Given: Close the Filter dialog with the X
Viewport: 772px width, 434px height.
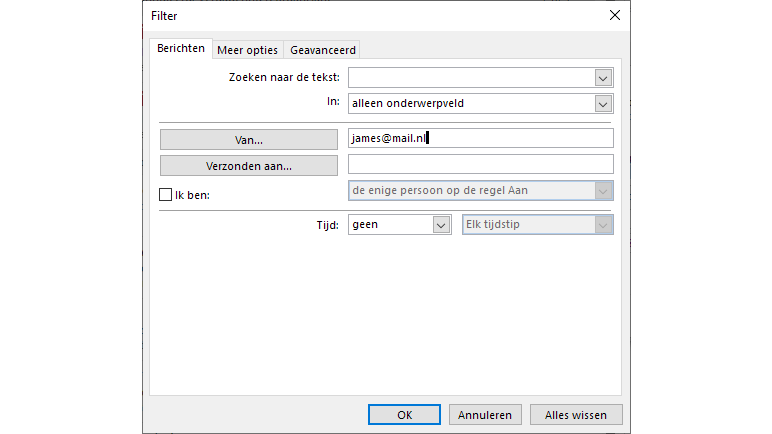Looking at the screenshot, I should coord(614,15).
